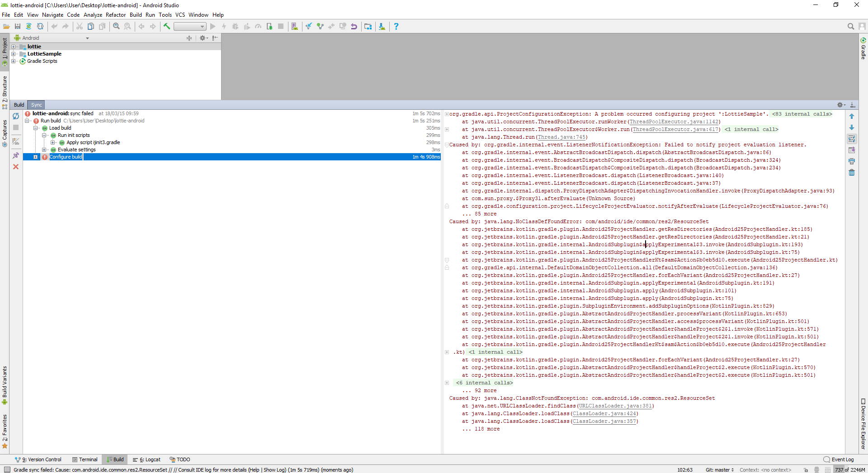Open Project Structure icon
Image resolution: width=868 pixels, height=473 pixels.
coord(368,27)
